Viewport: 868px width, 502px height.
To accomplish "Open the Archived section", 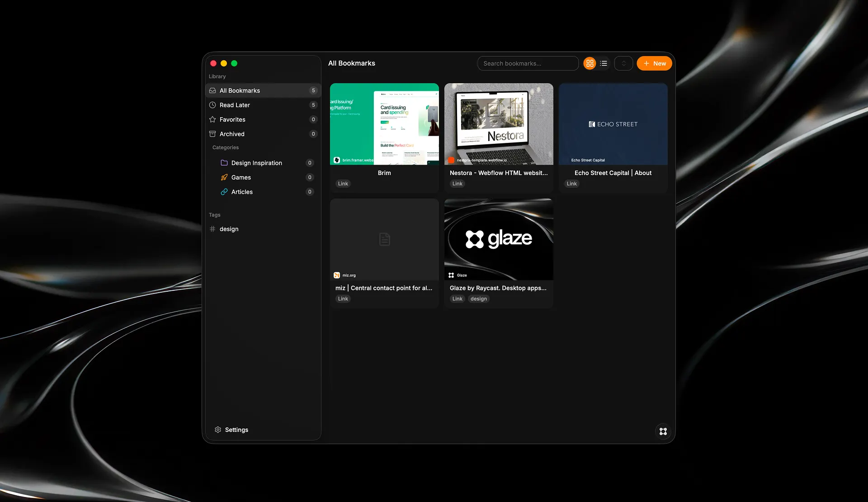I will (263, 134).
